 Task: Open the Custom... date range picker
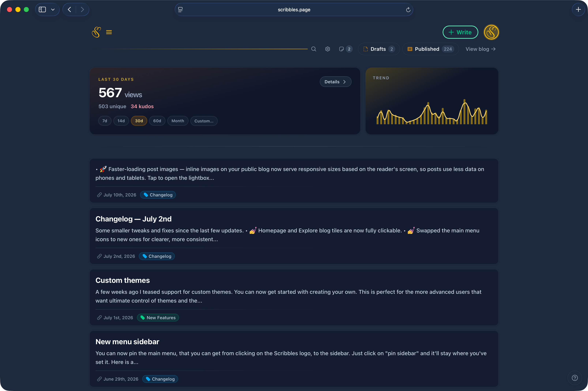click(204, 121)
